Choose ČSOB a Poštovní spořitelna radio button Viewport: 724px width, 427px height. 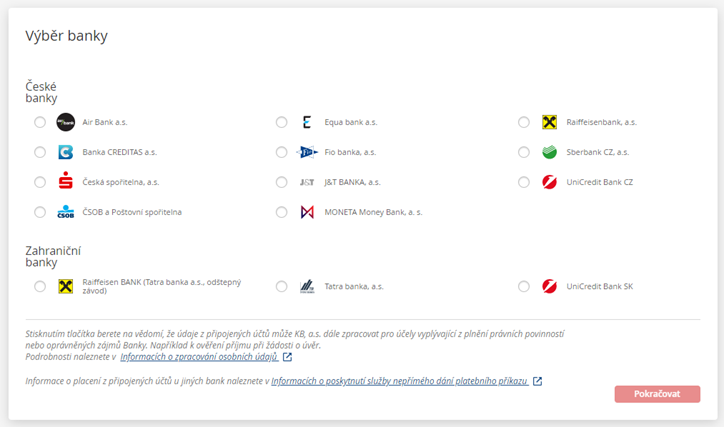40,212
